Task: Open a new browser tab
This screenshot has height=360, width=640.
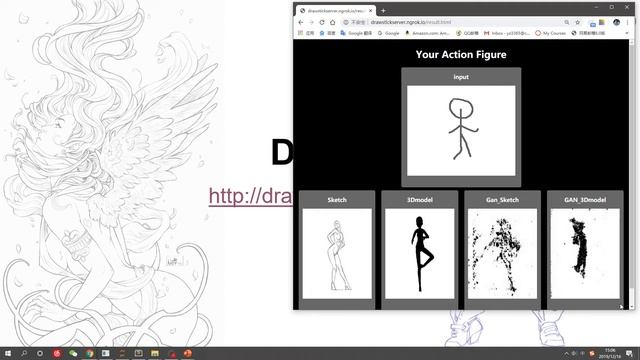Action: tap(383, 11)
